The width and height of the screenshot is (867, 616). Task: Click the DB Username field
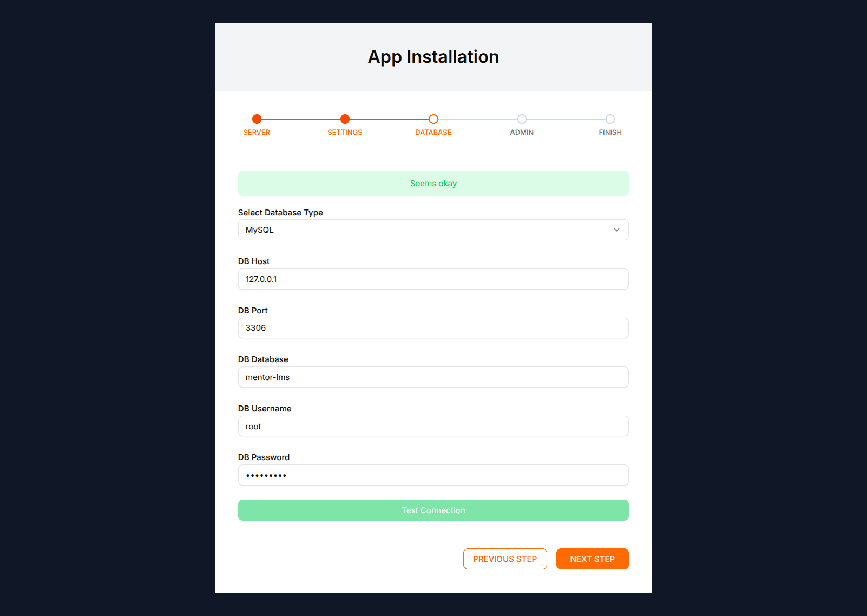[433, 427]
